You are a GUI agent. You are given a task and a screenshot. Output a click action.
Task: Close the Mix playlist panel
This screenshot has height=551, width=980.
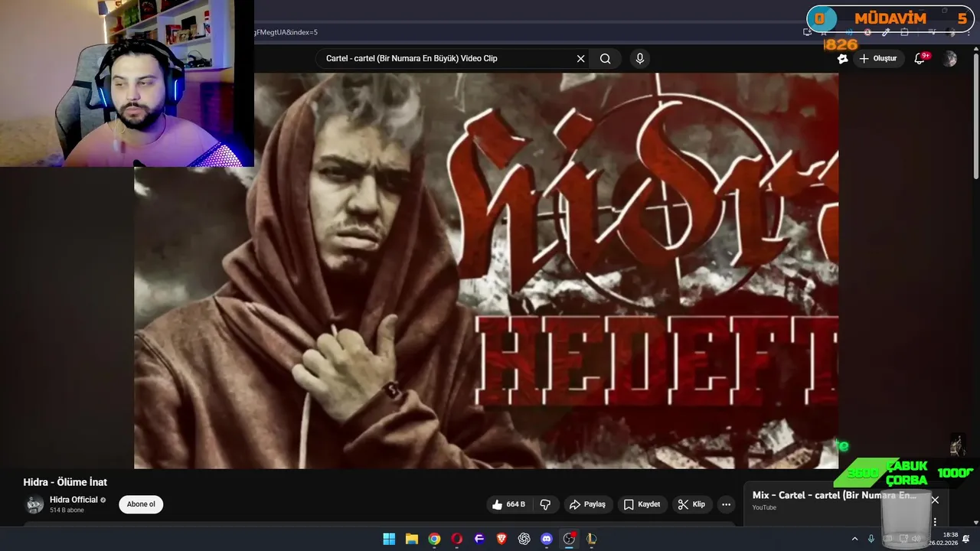point(935,500)
